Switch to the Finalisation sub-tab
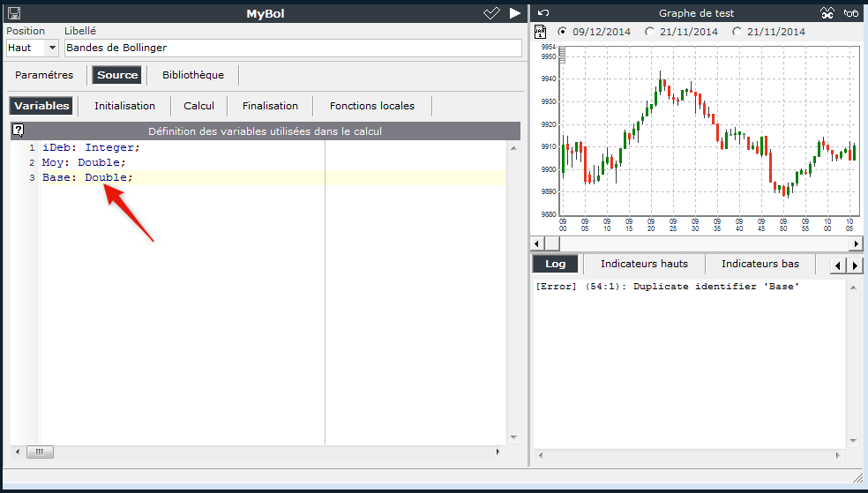 270,106
